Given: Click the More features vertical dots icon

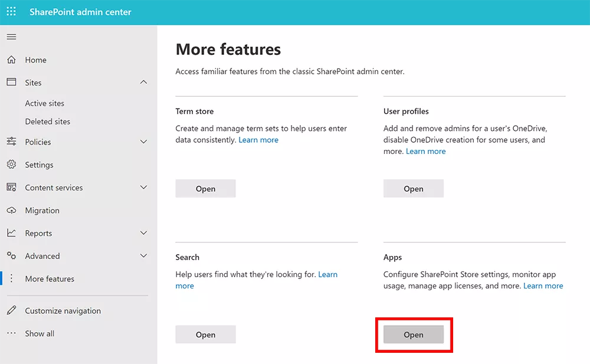Looking at the screenshot, I should coord(11,278).
